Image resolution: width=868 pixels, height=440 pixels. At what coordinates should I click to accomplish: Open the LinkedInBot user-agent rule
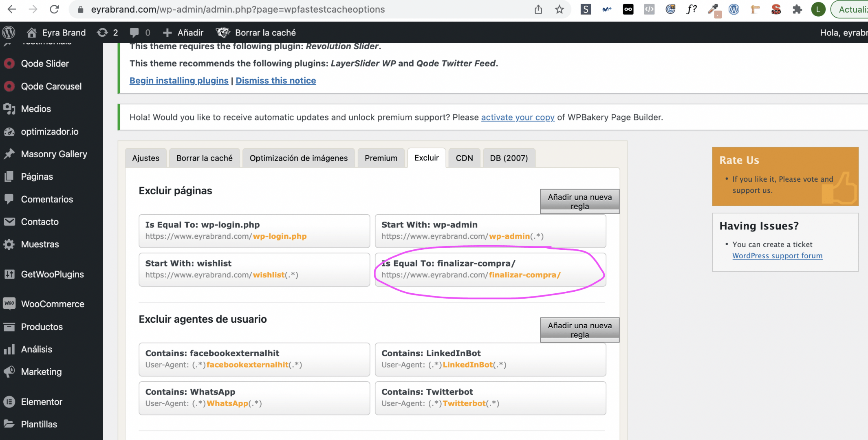point(490,359)
